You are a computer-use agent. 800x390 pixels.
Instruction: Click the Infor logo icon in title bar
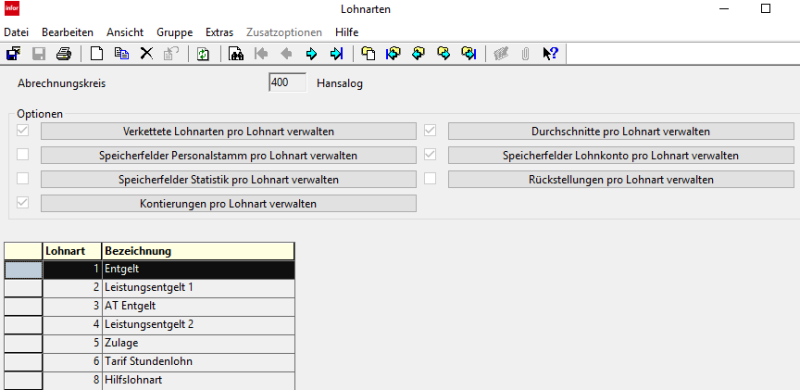(11, 9)
